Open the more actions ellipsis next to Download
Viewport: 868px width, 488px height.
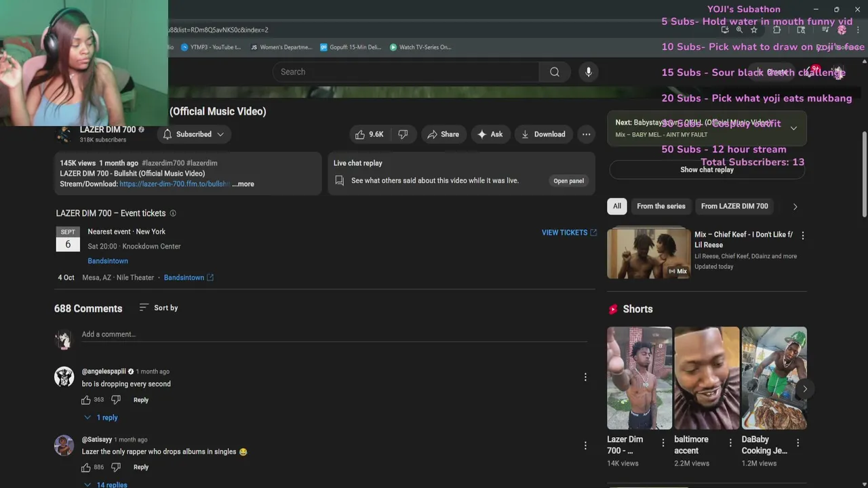587,134
